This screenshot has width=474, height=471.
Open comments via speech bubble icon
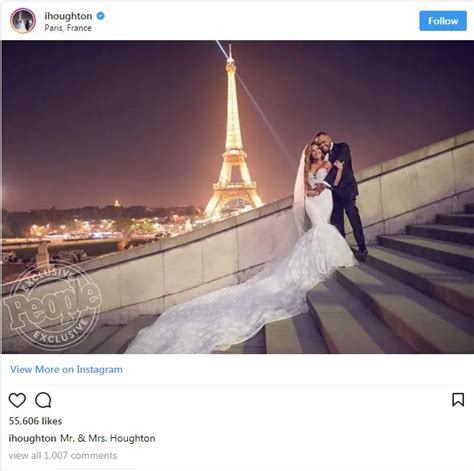coord(43,400)
